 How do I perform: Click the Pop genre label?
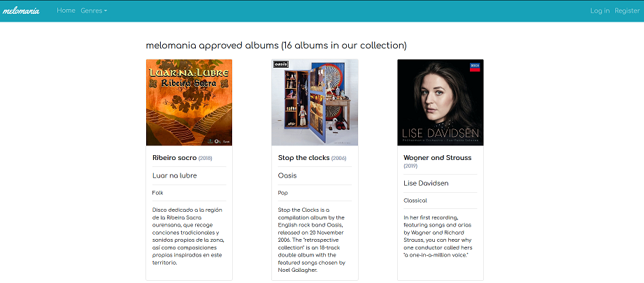click(x=283, y=193)
